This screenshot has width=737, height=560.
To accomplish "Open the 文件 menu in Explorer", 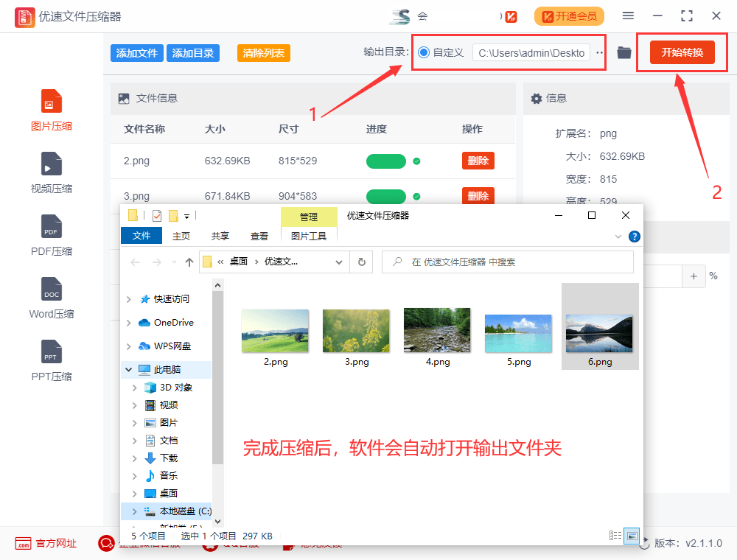I will point(142,236).
